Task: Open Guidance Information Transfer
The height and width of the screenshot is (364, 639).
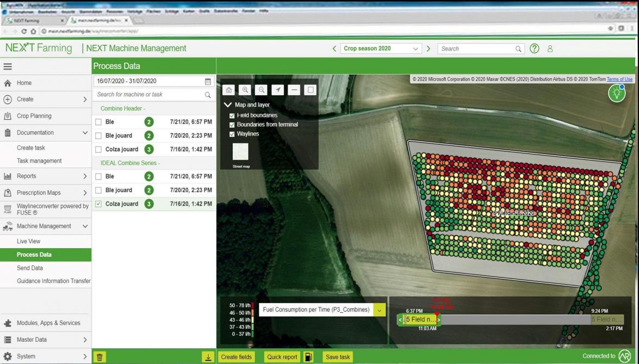Action: [53, 281]
